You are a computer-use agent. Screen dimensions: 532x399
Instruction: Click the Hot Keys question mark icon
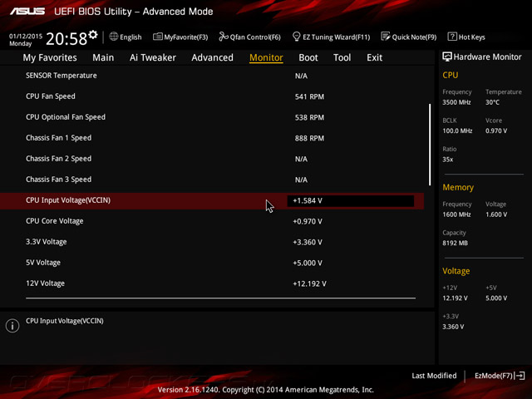pyautogui.click(x=452, y=37)
